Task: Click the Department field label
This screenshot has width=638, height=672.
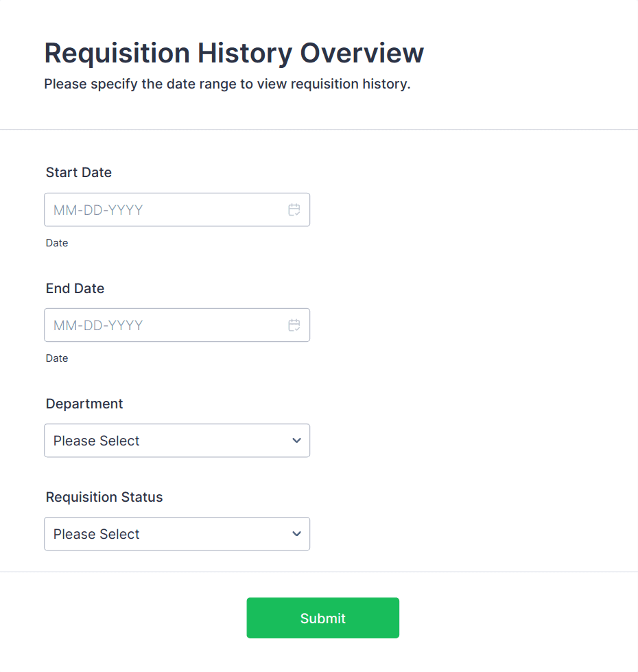Action: point(84,404)
